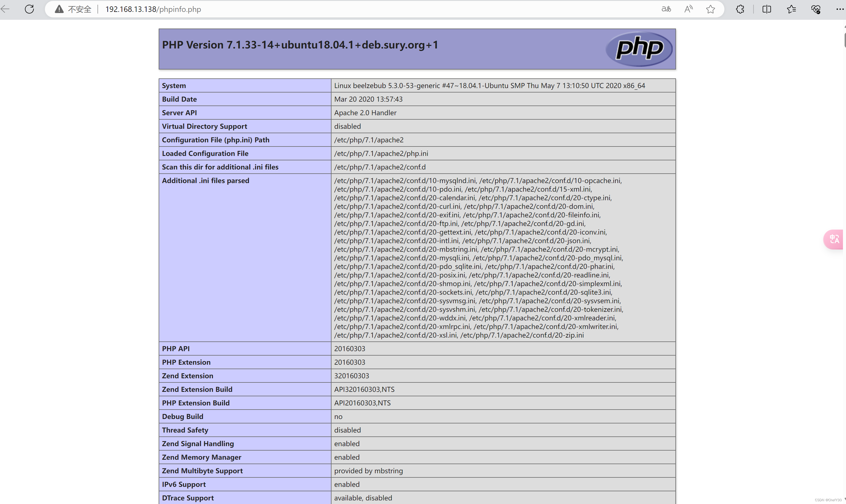Viewport: 846px width, 504px height.
Task: Click Scan this dir for additional .ini files
Action: pos(220,167)
